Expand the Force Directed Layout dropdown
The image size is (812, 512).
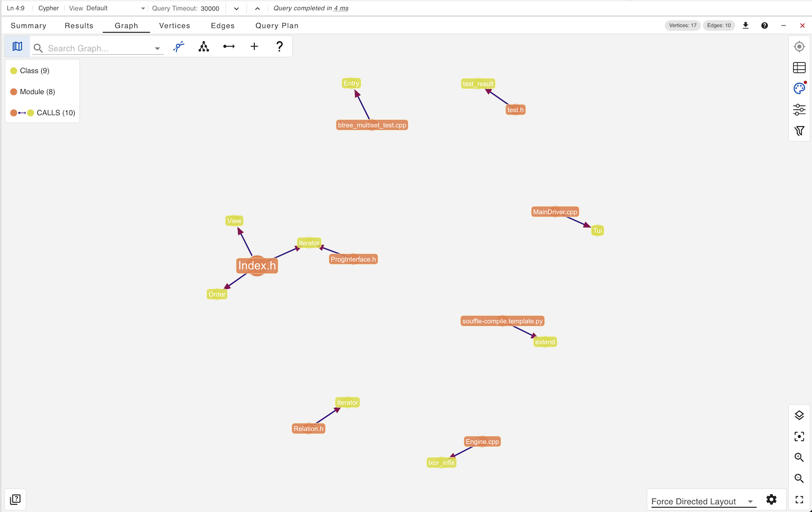(750, 502)
